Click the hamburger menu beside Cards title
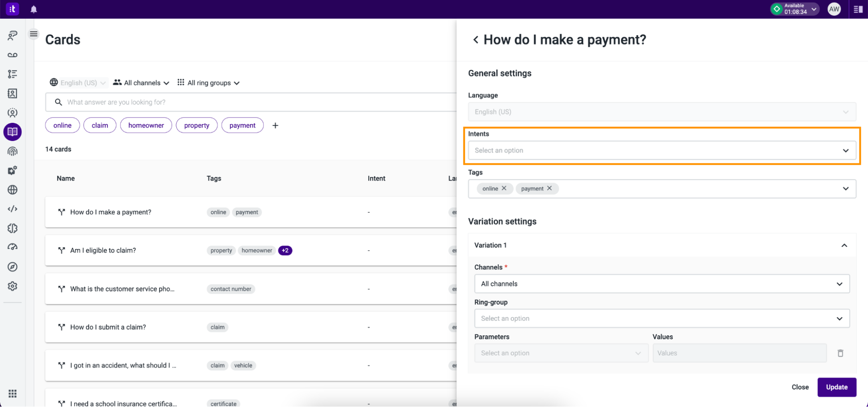This screenshot has width=868, height=407. (x=33, y=33)
